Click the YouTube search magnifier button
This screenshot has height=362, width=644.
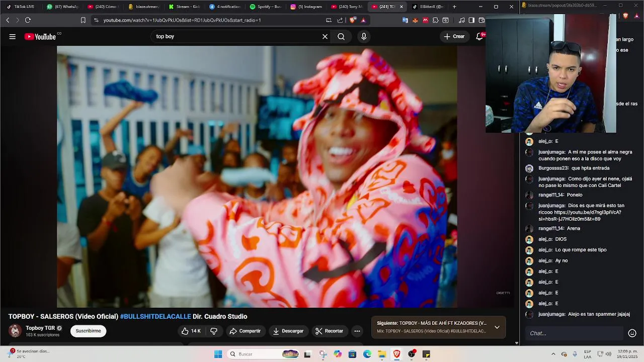[x=341, y=36]
